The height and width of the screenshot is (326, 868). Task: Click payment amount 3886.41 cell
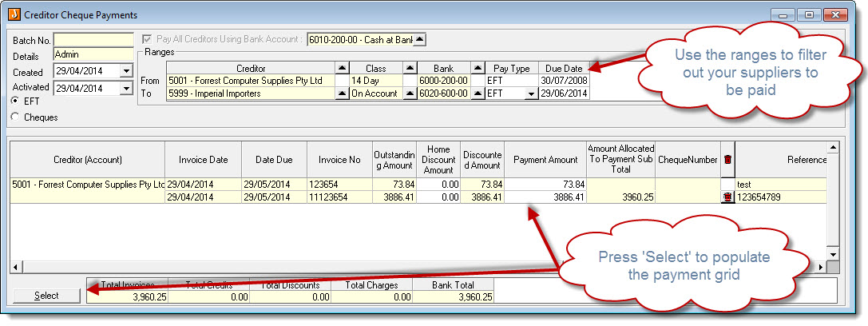(545, 197)
